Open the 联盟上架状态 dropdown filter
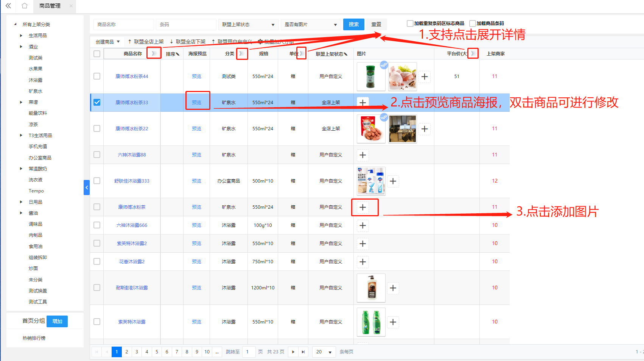 [x=248, y=25]
